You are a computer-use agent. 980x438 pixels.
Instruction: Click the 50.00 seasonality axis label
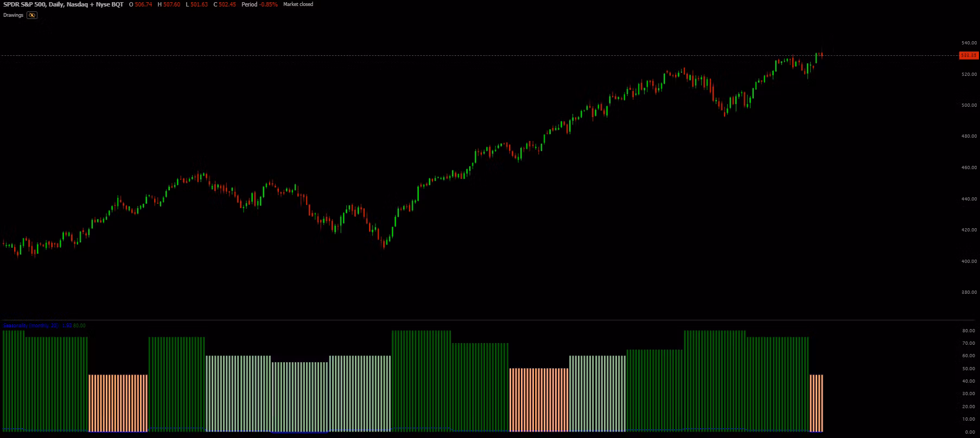(969, 369)
